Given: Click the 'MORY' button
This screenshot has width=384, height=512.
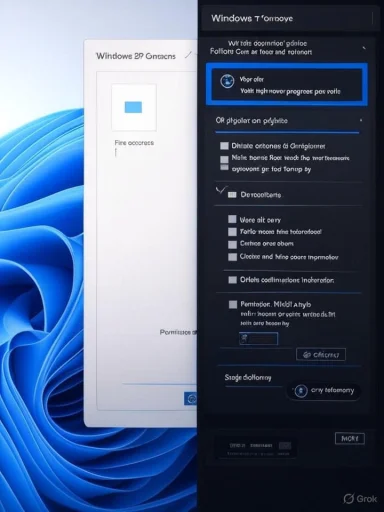Looking at the screenshot, I should click(350, 438).
